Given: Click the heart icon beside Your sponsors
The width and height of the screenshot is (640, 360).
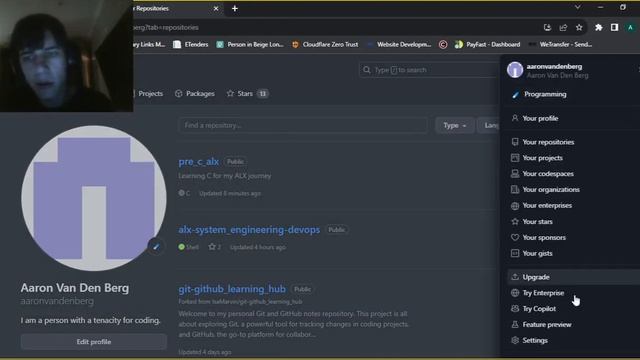Looking at the screenshot, I should 515,238.
